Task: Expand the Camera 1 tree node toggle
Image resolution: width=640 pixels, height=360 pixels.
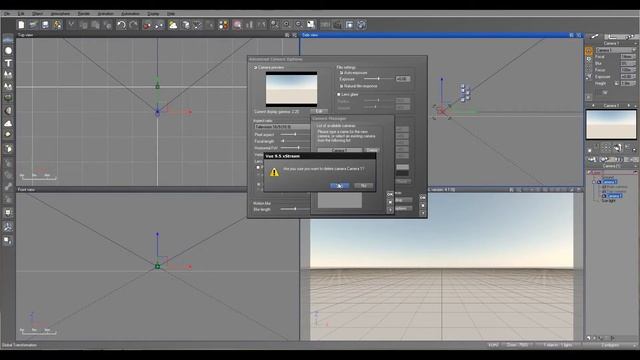Action: 595,182
